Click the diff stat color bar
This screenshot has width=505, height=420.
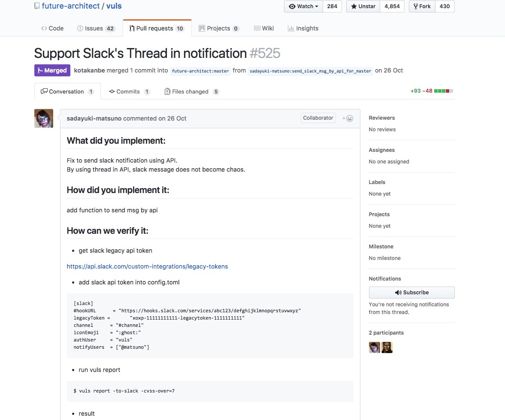(x=444, y=91)
